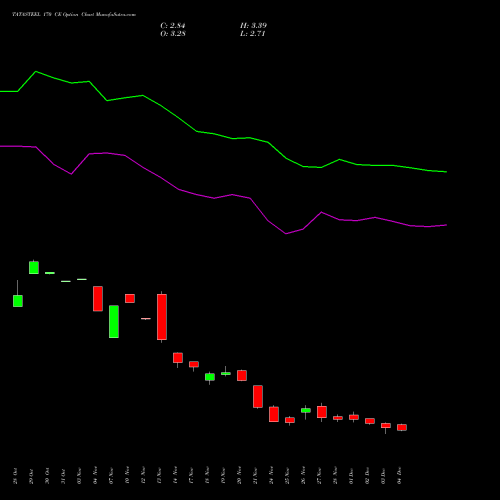The height and width of the screenshot is (500, 500).
Task: Click the tall red candle for 13 Nov
Action: 162,317
